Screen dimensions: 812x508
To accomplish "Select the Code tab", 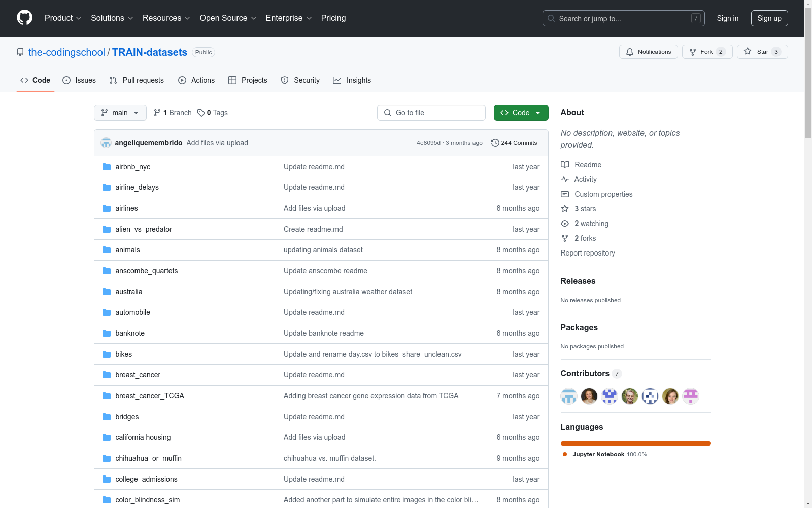I will 36,80.
